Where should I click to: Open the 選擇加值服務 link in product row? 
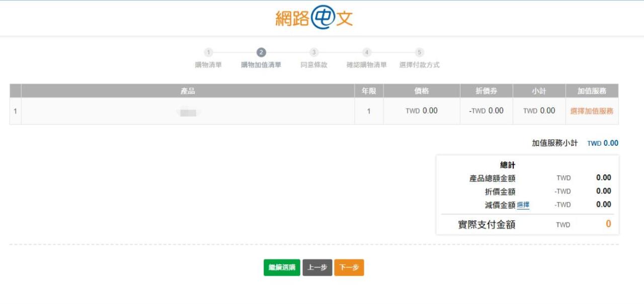click(x=592, y=111)
